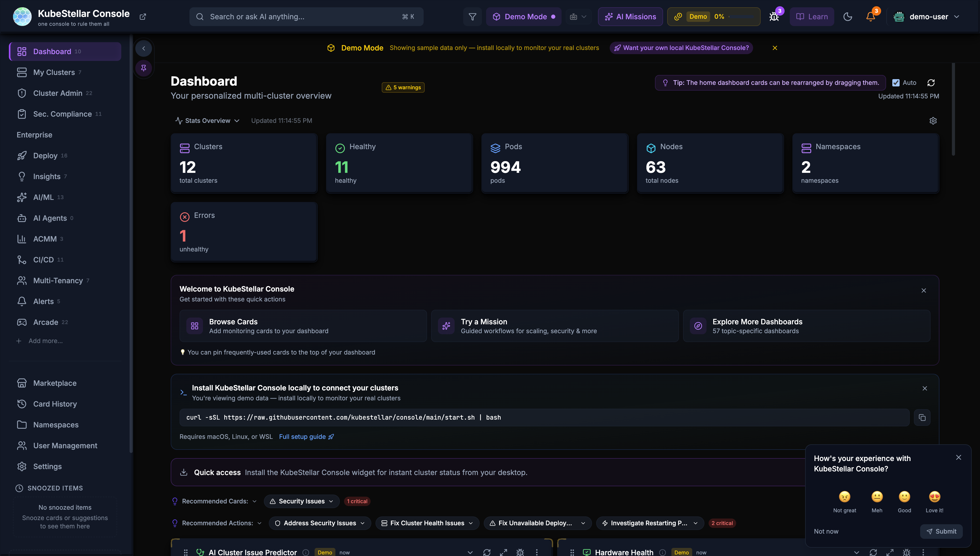The image size is (980, 556).
Task: Open the AI agent selector dropdown
Action: pyautogui.click(x=578, y=17)
